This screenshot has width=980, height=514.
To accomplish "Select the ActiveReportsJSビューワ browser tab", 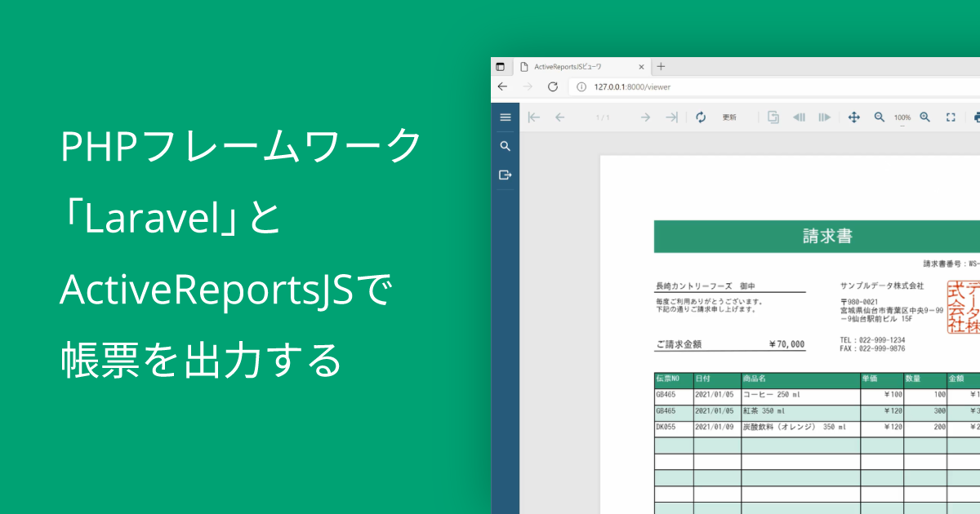I will tap(581, 67).
